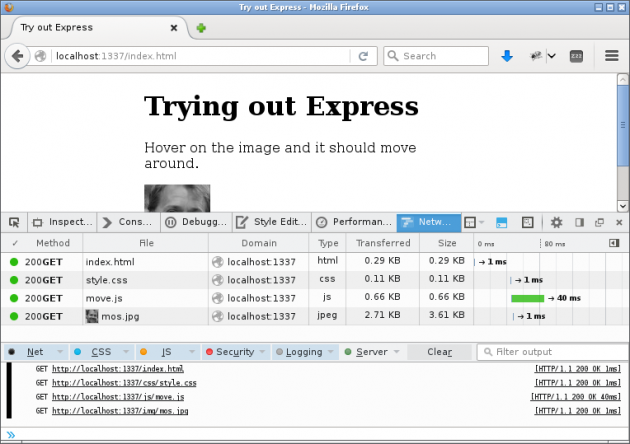Sort by the Transferred column header
The height and width of the screenshot is (444, 630).
[383, 243]
